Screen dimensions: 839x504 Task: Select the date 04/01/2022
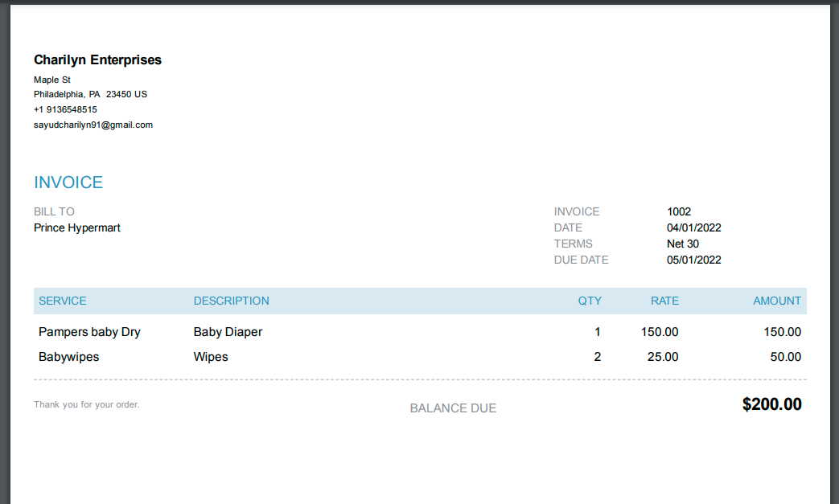click(x=693, y=227)
